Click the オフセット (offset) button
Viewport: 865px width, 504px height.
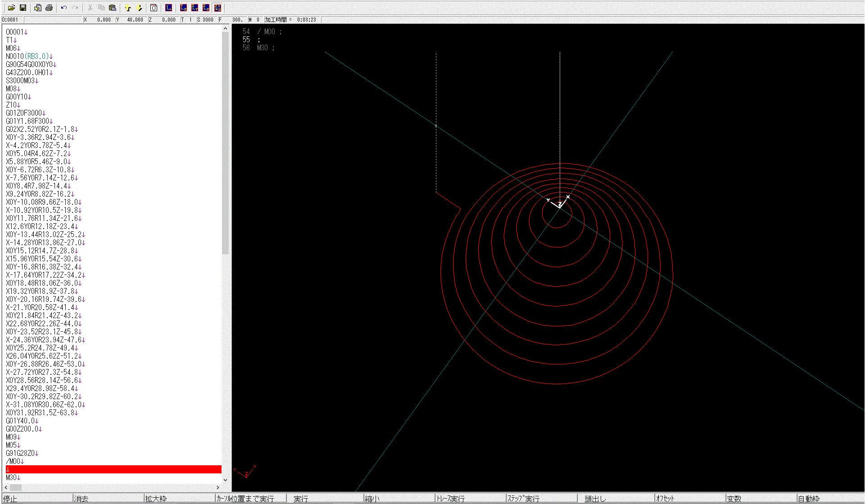pyautogui.click(x=689, y=499)
